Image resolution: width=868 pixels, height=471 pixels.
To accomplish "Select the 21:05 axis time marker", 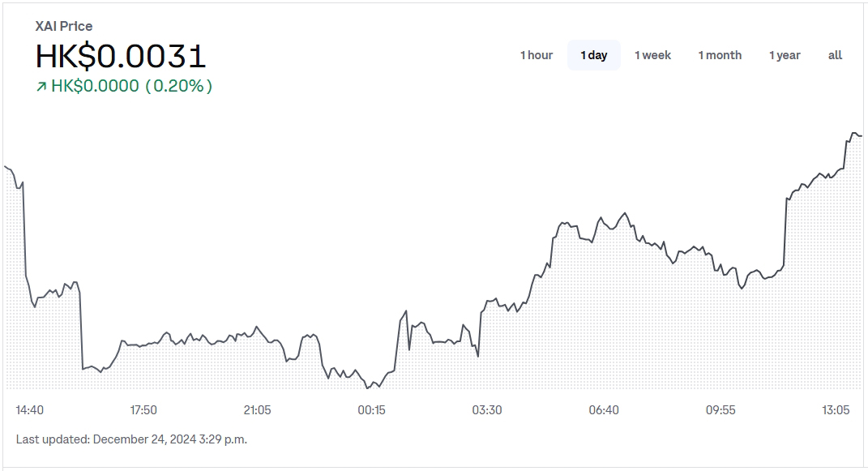I will 258,410.
